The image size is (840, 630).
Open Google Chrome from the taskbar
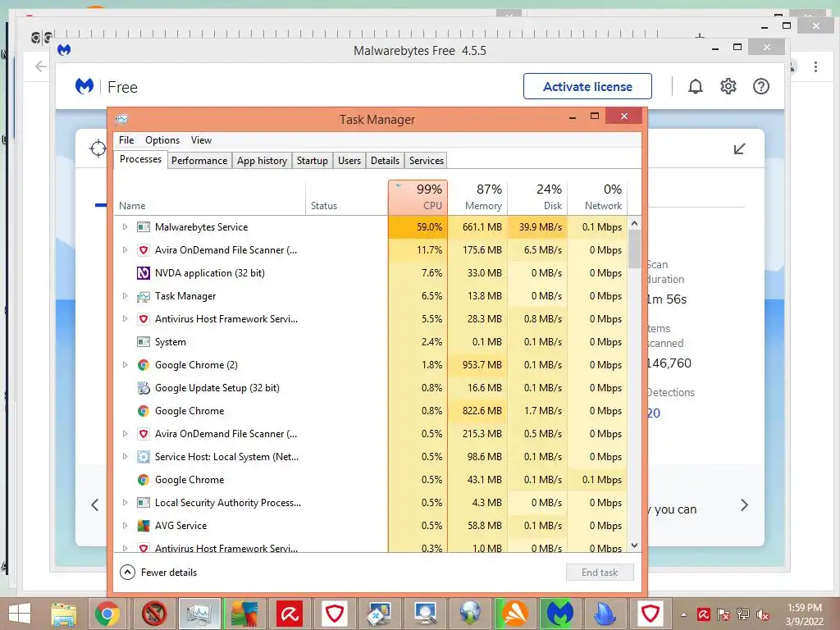click(107, 614)
